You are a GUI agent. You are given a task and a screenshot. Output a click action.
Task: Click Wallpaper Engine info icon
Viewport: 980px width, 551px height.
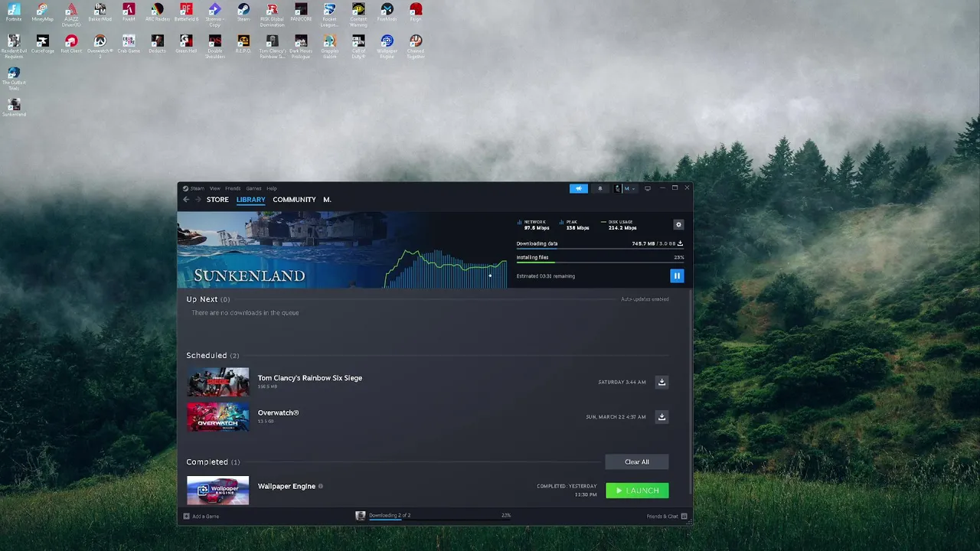pyautogui.click(x=321, y=486)
